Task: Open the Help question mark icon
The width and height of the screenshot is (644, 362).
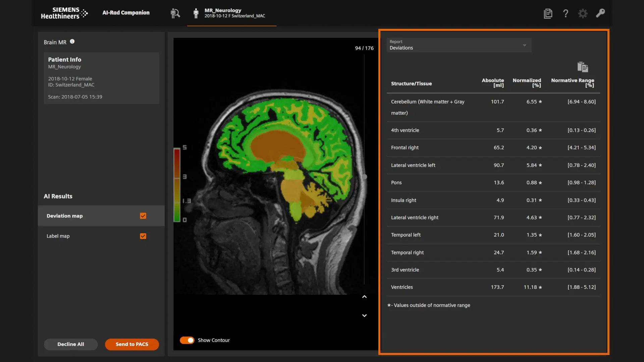Action: pyautogui.click(x=566, y=13)
